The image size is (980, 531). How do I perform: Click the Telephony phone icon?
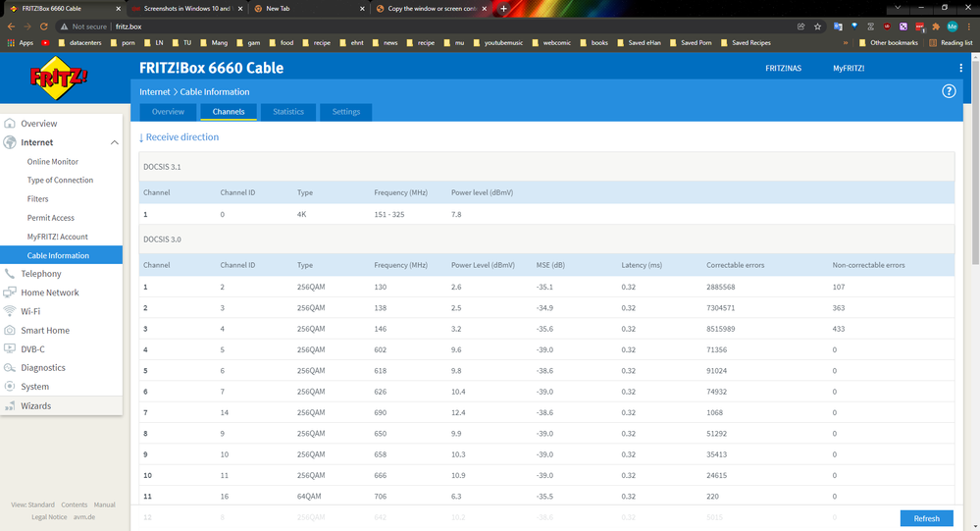[x=10, y=273]
